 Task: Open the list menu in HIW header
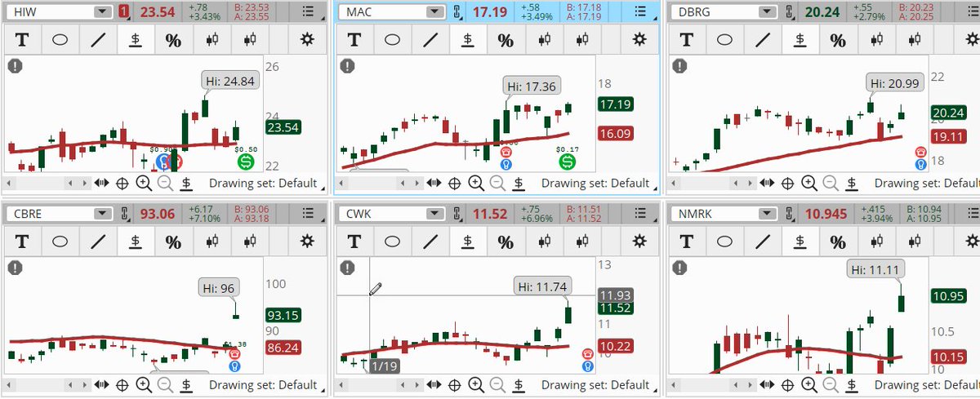click(x=306, y=11)
